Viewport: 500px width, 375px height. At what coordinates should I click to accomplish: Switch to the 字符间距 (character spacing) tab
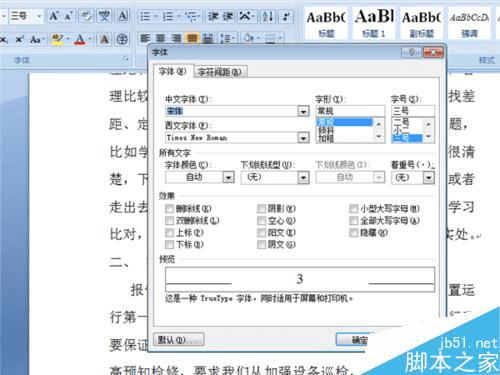(x=220, y=72)
